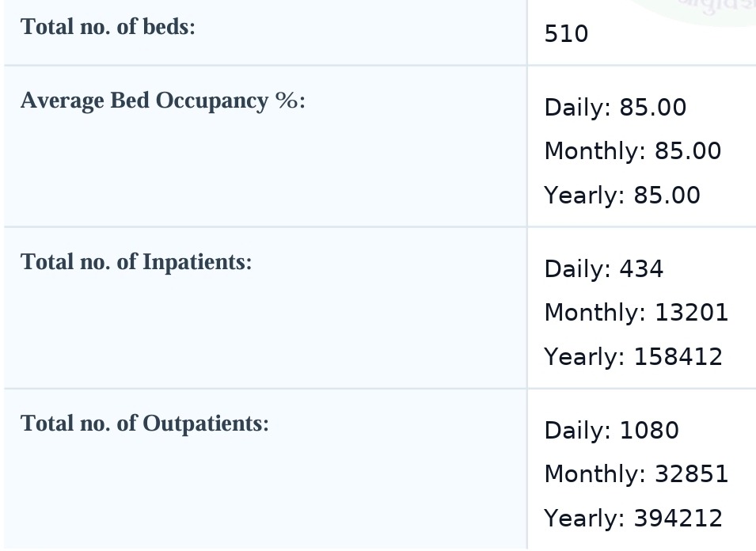Viewport: 756px width, 551px height.
Task: Click the Monthly: 13201 inpatients line
Action: [636, 313]
